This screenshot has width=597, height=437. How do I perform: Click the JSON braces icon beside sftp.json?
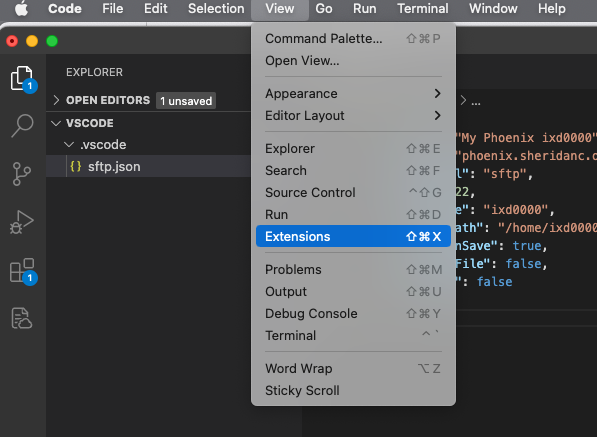[x=76, y=166]
